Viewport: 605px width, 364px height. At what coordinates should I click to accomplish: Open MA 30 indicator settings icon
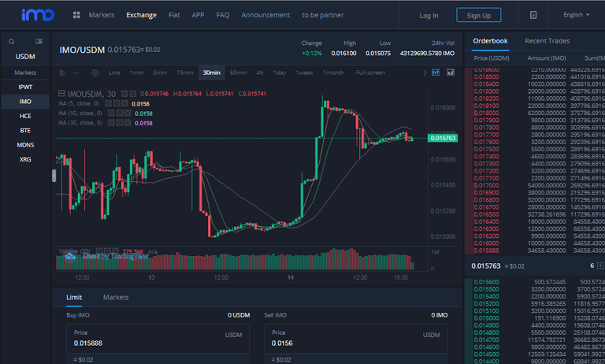(x=119, y=123)
